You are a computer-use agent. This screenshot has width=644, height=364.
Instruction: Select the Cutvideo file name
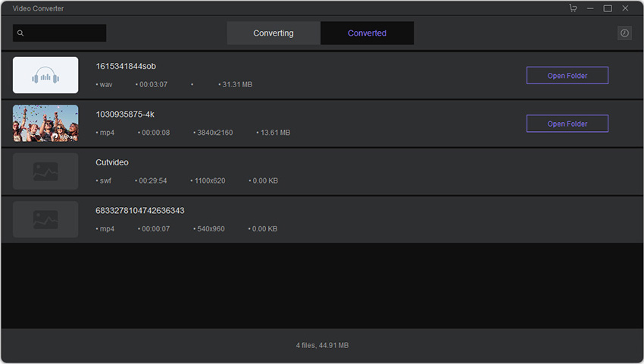(112, 162)
